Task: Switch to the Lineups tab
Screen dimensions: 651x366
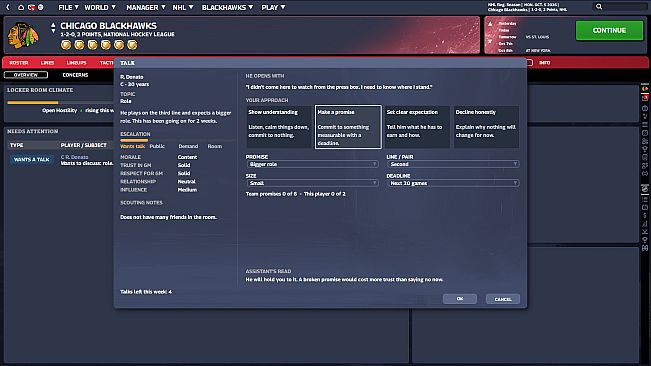Action: pos(76,63)
